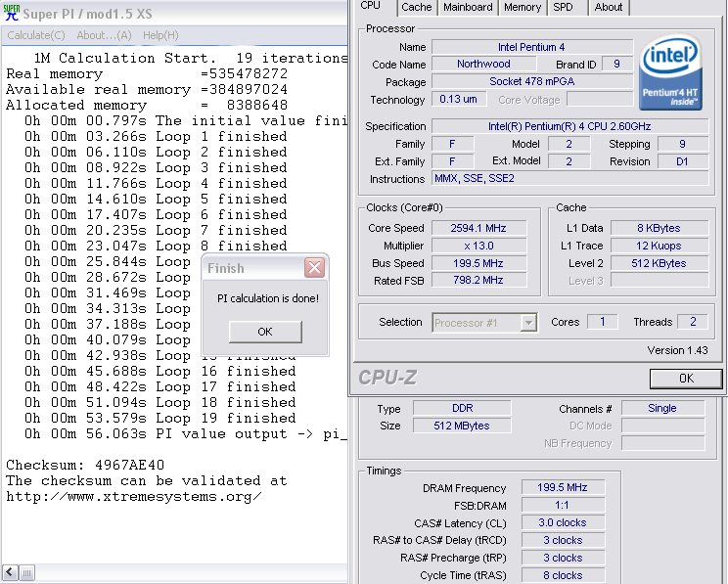Screen dimensions: 728x584
Task: Click the Intel Pentium 4 HT logo
Action: click(x=670, y=74)
